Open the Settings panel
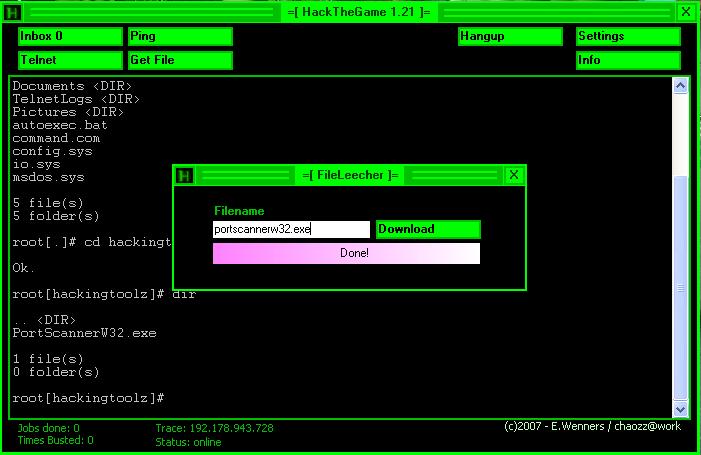 (628, 36)
